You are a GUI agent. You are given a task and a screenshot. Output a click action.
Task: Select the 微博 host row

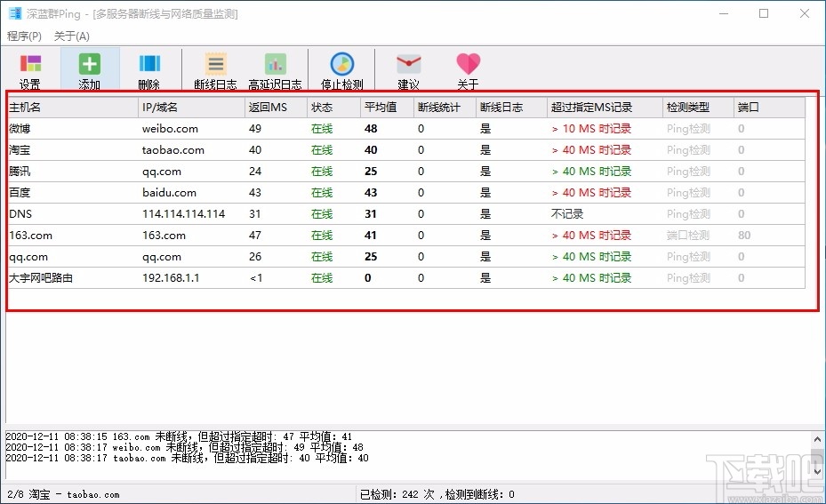[406, 129]
